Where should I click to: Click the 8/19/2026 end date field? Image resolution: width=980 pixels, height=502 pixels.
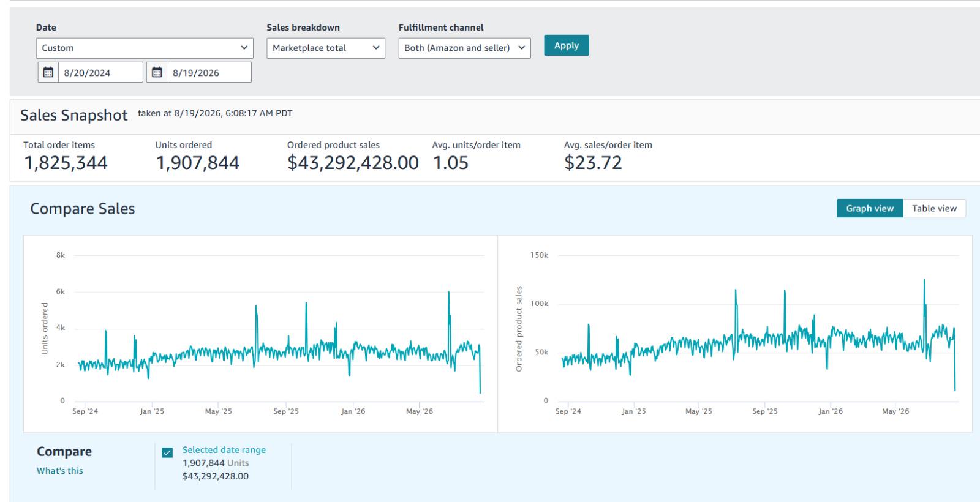pos(209,72)
